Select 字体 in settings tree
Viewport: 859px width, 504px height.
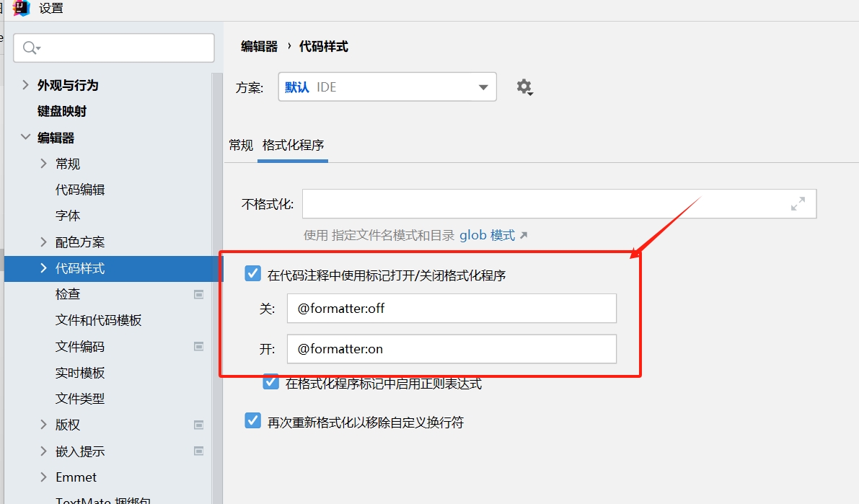tap(68, 216)
